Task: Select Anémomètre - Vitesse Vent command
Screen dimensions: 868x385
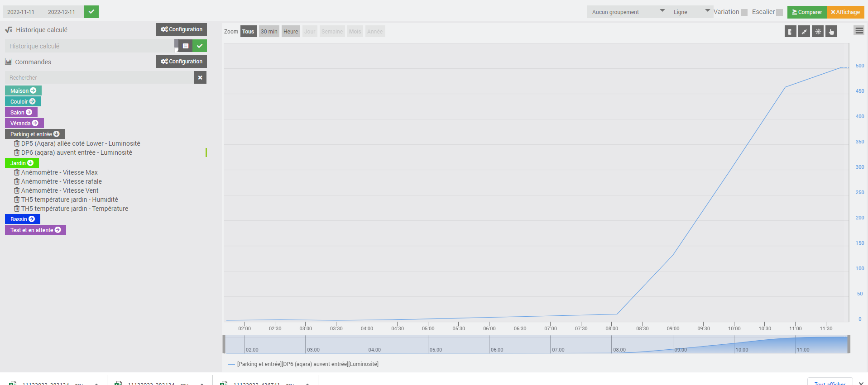Action: pyautogui.click(x=60, y=190)
